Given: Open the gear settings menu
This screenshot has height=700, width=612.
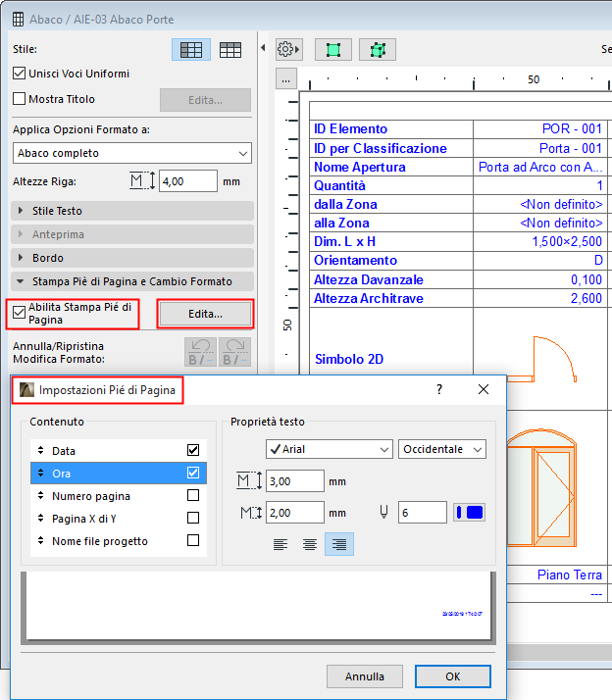Looking at the screenshot, I should coord(288,49).
